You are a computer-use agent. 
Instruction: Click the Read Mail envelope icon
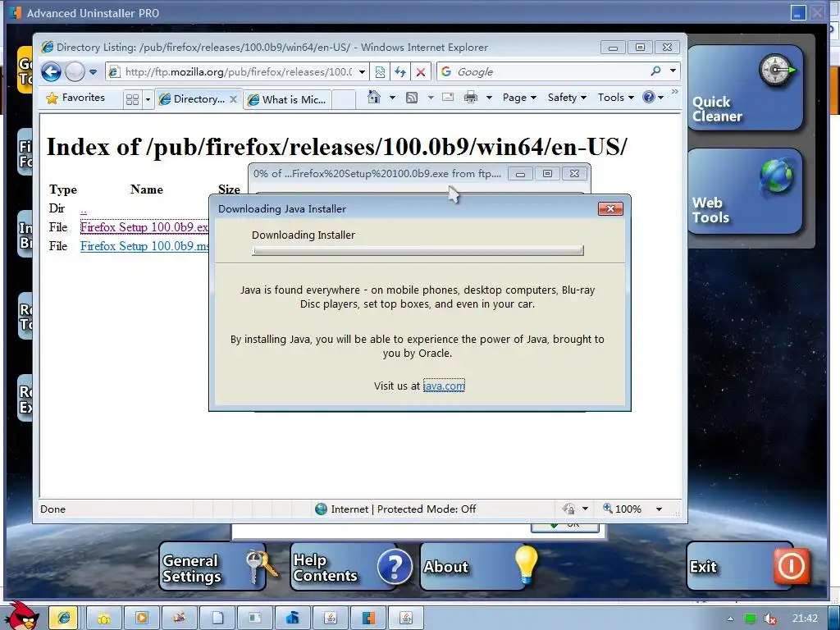tap(448, 97)
